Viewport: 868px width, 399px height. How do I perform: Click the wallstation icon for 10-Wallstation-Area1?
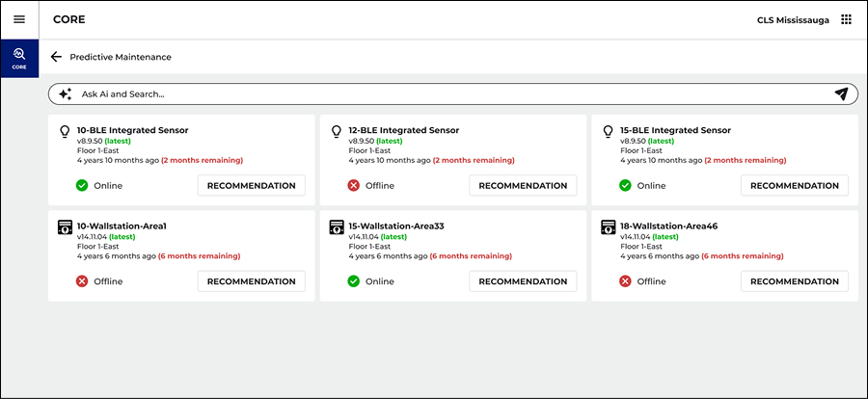[x=66, y=227]
